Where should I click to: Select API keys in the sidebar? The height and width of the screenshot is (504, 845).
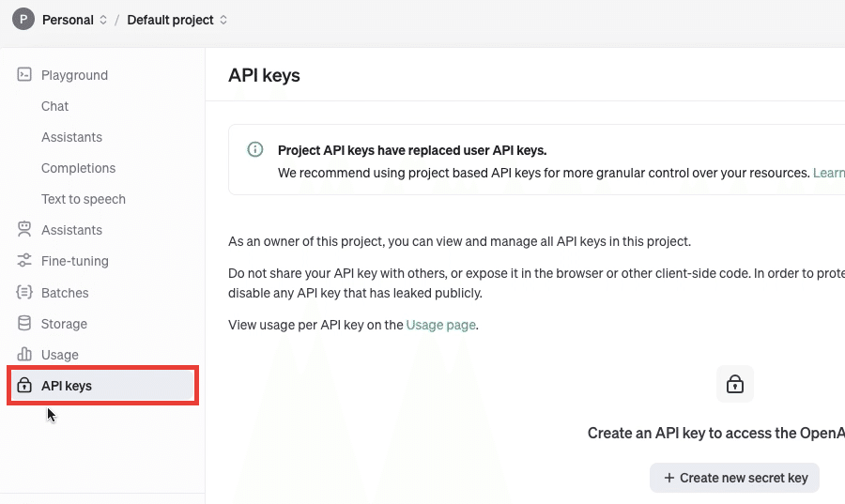pyautogui.click(x=102, y=386)
